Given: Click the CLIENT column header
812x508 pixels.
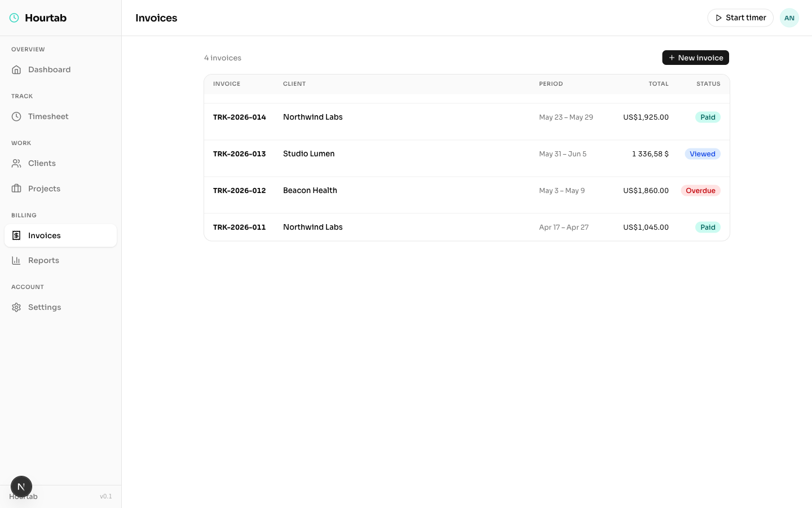Looking at the screenshot, I should 294,84.
